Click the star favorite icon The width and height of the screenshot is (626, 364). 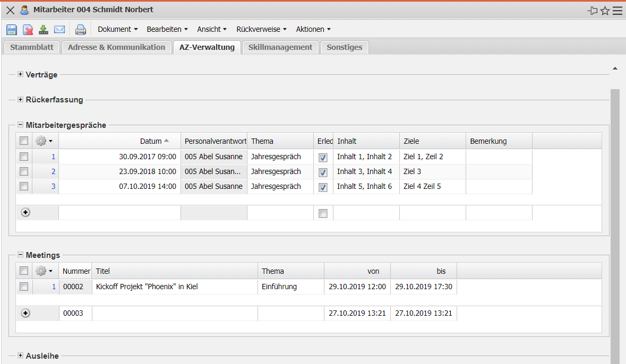tap(605, 11)
